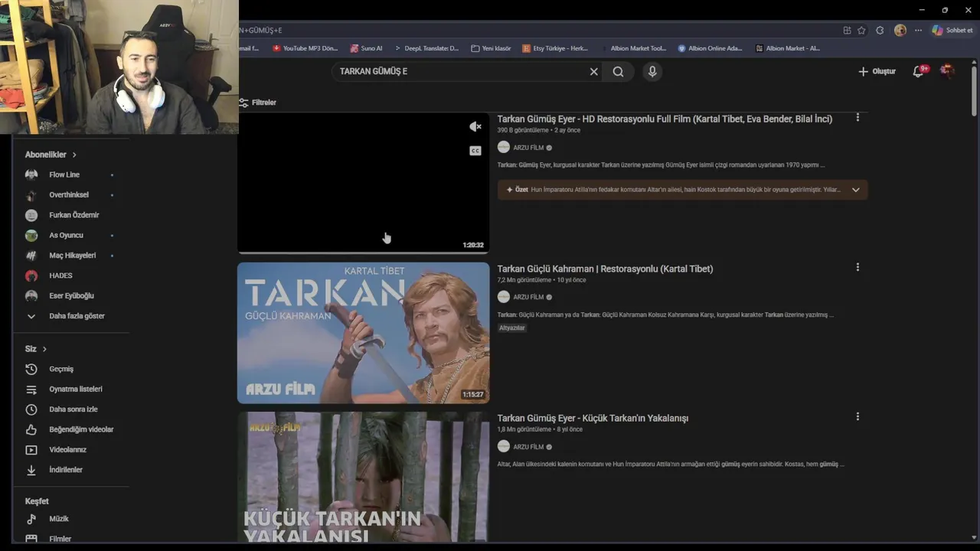Image resolution: width=980 pixels, height=551 pixels.
Task: Click the playing preview video of Gümüş Eyer
Action: (x=363, y=182)
